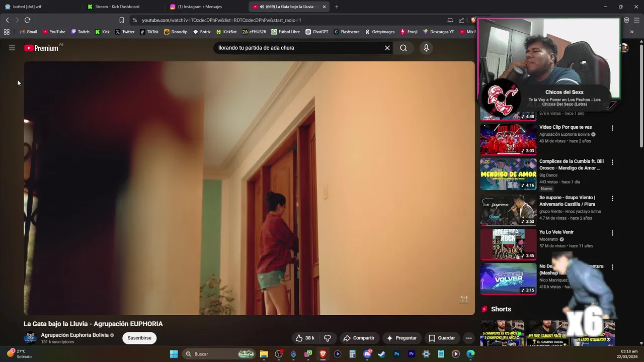Viewport: 644px width, 362px height.
Task: Click the magnifying glass search button
Action: tap(404, 48)
